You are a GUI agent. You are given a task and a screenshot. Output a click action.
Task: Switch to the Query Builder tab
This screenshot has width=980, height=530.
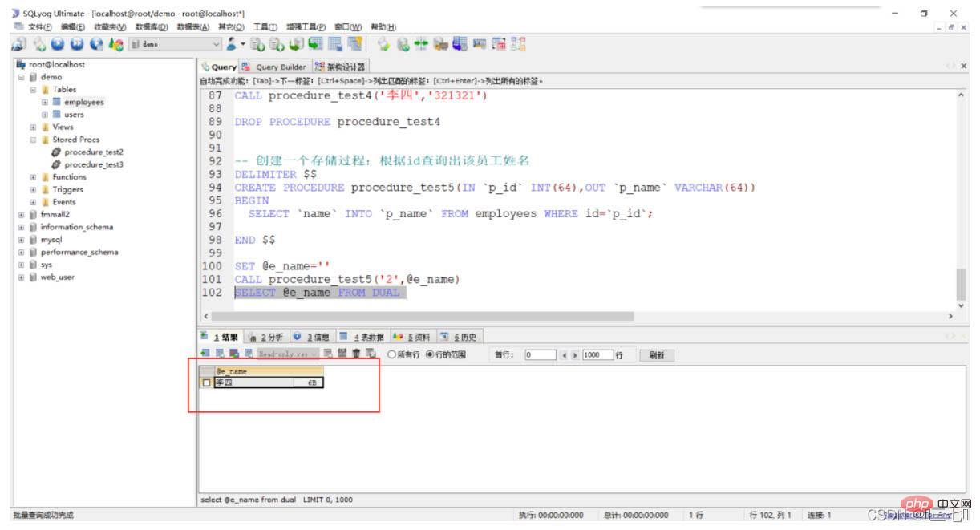[x=279, y=67]
